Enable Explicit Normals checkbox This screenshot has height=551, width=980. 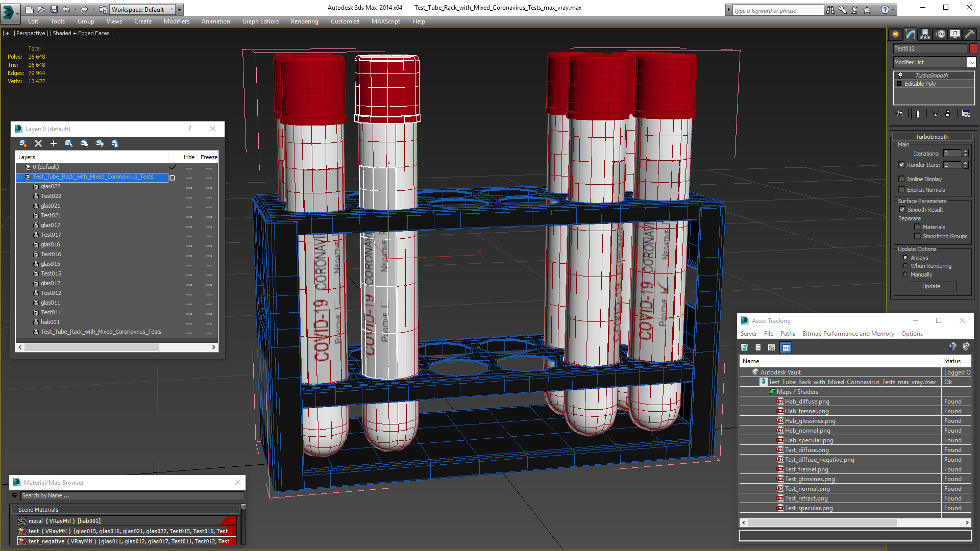(x=902, y=190)
